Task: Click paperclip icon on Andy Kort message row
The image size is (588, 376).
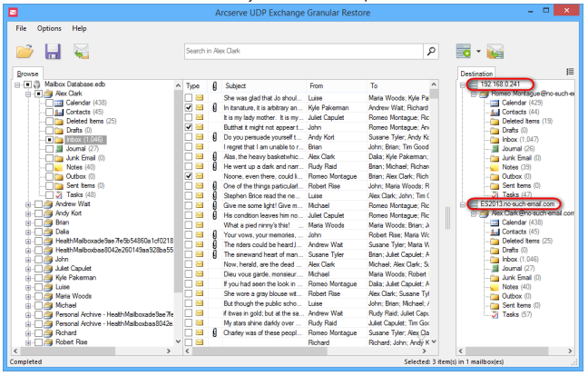Action: (x=214, y=137)
